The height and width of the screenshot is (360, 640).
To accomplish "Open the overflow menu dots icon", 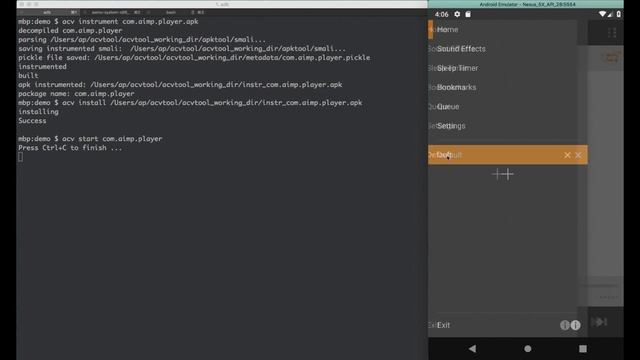I will click(612, 33).
